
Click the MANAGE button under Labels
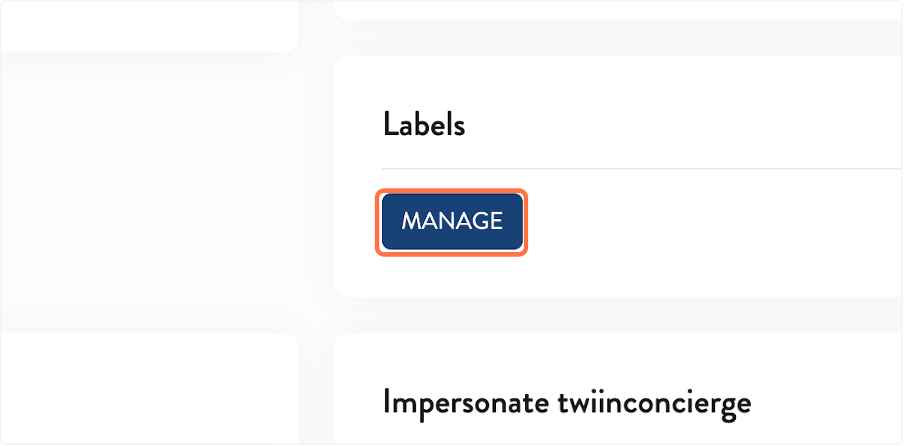tap(452, 222)
